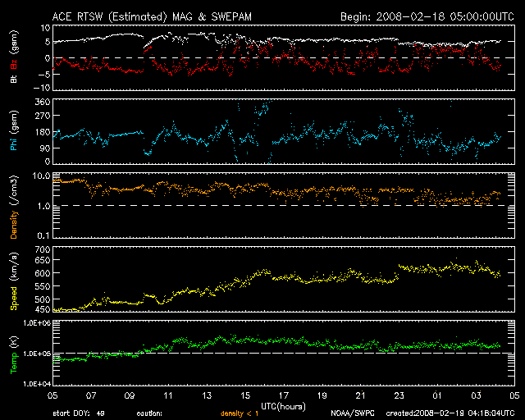
Task: Click the "1.0E+05" tick on the Temp axis
Action: pos(36,354)
